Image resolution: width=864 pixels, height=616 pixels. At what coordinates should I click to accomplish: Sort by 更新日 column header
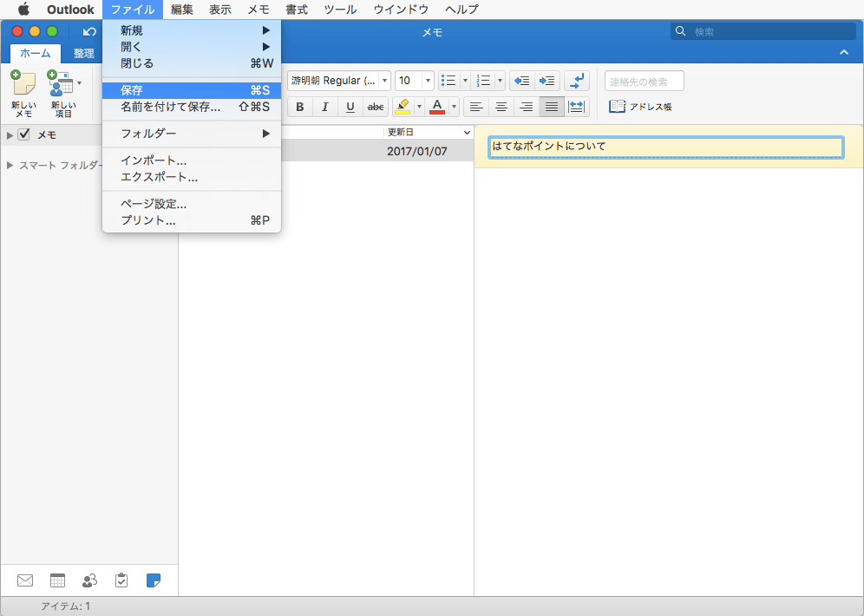tap(429, 132)
